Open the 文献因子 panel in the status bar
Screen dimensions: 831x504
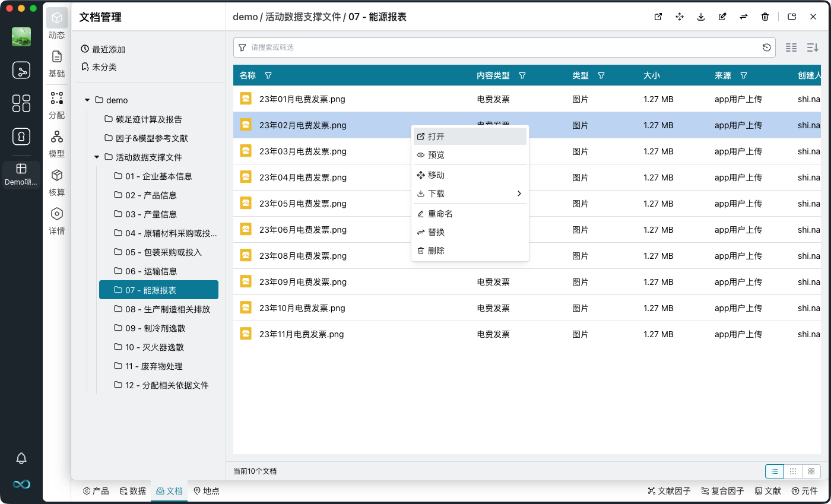[668, 491]
